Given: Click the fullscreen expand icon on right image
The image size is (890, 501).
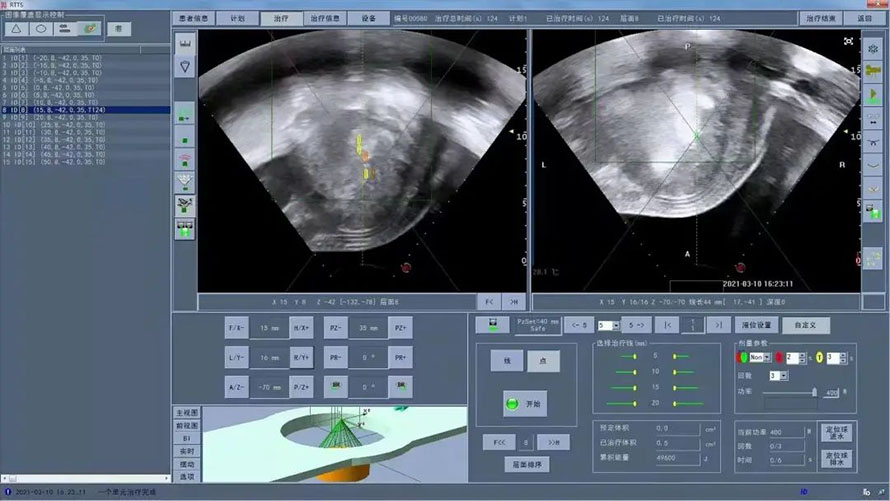Looking at the screenshot, I should 849,41.
